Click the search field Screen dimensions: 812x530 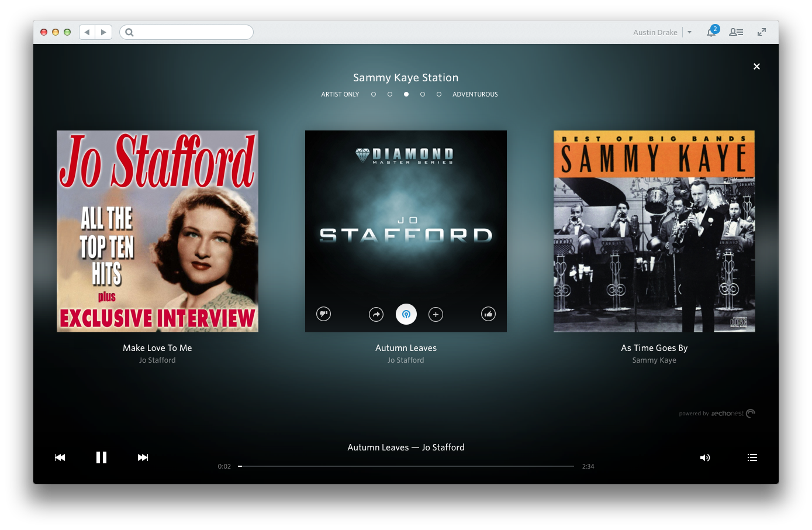click(186, 32)
